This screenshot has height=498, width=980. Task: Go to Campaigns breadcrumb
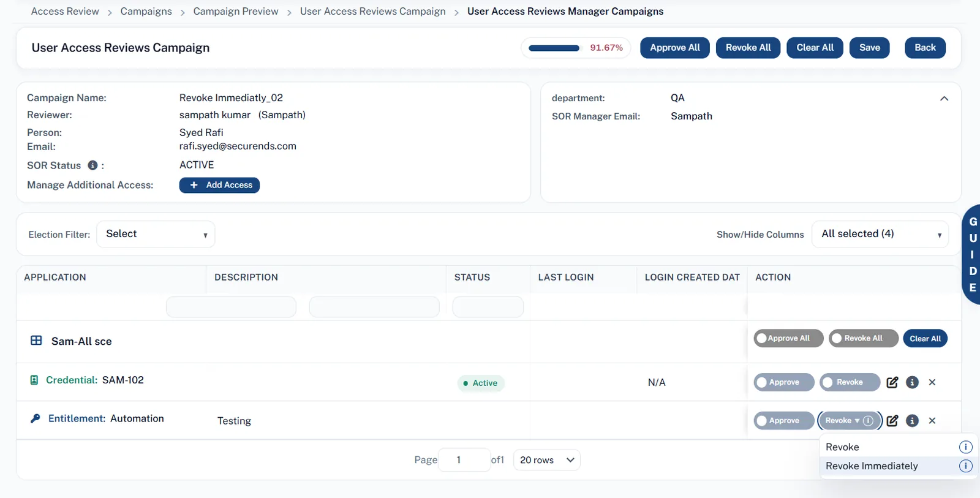click(x=146, y=12)
